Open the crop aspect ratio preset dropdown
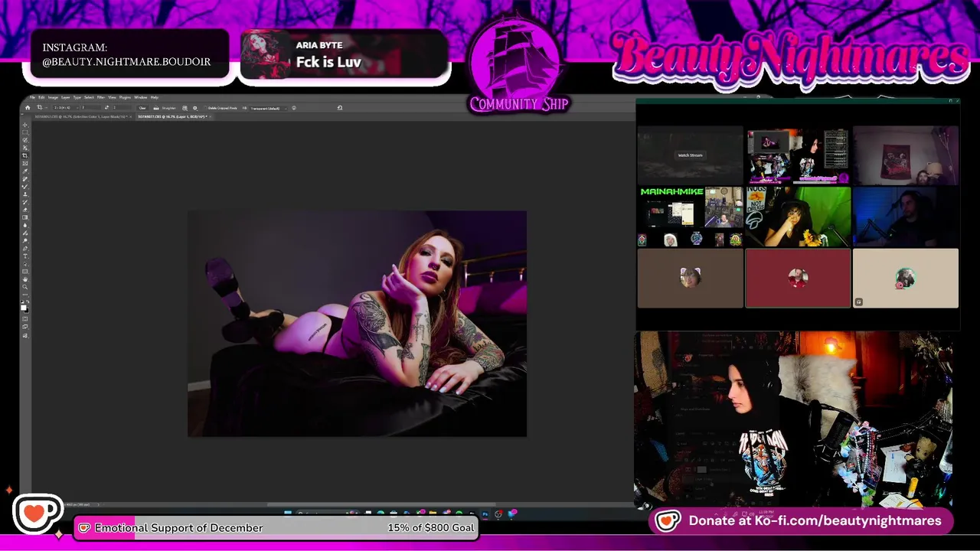Viewport: 980px width, 551px height. 67,108
